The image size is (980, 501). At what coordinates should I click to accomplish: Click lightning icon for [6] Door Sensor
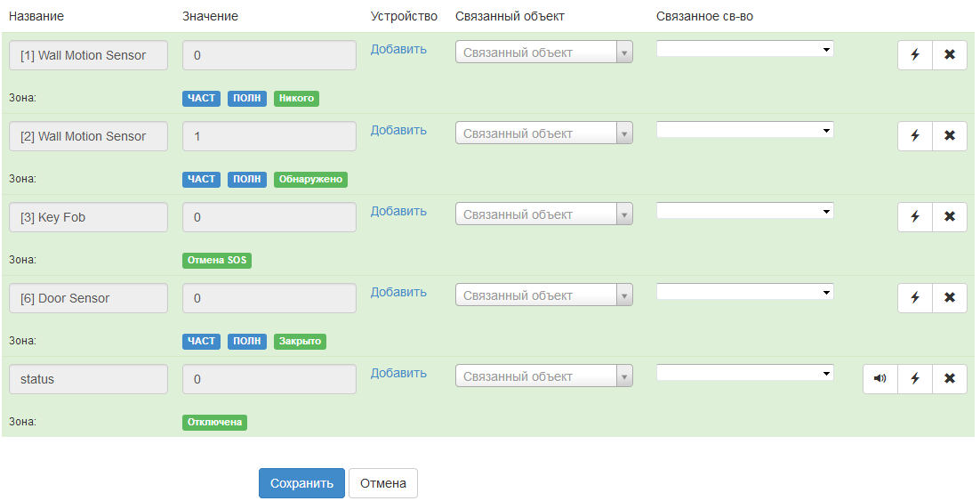pos(915,297)
